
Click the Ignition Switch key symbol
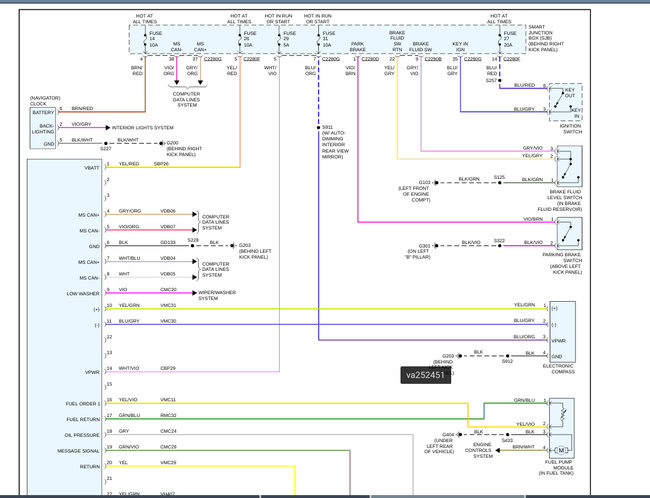(565, 102)
